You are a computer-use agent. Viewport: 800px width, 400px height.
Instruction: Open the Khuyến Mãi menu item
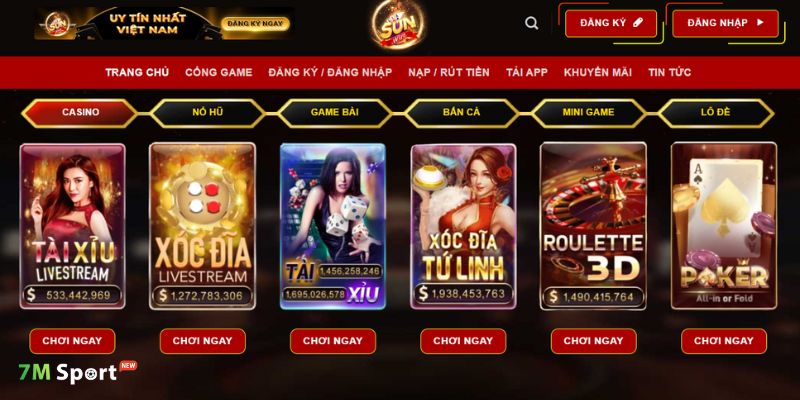(x=598, y=72)
